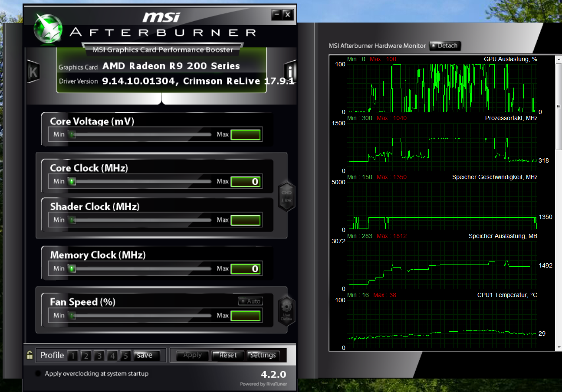Select Profile slot 1
Screen dimensions: 562x392
tap(73, 356)
